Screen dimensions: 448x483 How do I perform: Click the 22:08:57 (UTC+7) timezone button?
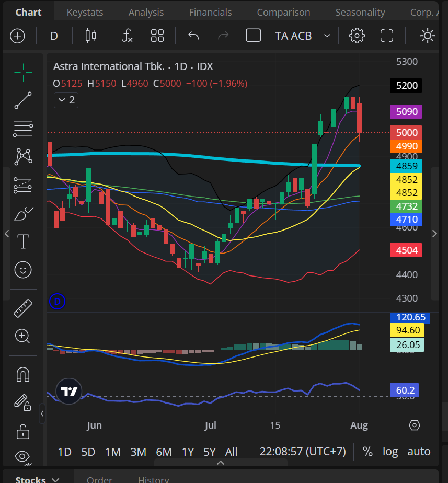click(x=303, y=452)
